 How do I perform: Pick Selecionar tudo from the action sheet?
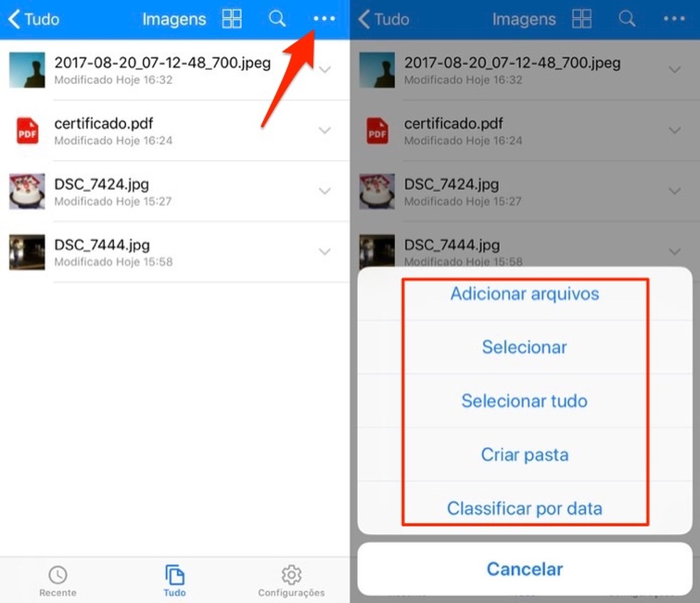tap(524, 401)
